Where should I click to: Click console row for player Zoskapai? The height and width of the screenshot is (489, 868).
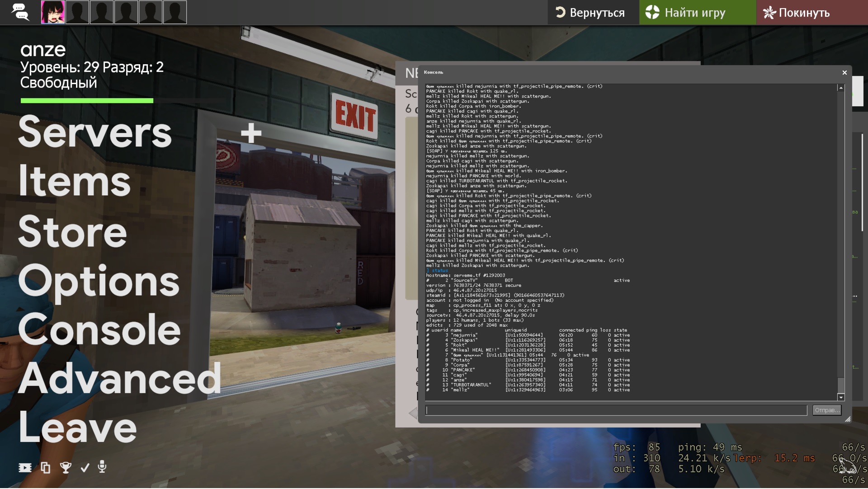[528, 340]
